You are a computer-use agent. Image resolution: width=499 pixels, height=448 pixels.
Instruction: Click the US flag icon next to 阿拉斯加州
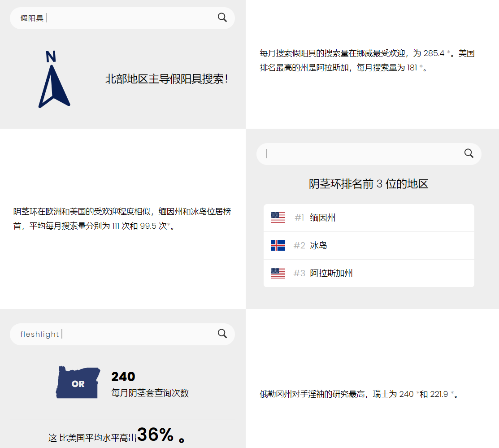(x=278, y=273)
